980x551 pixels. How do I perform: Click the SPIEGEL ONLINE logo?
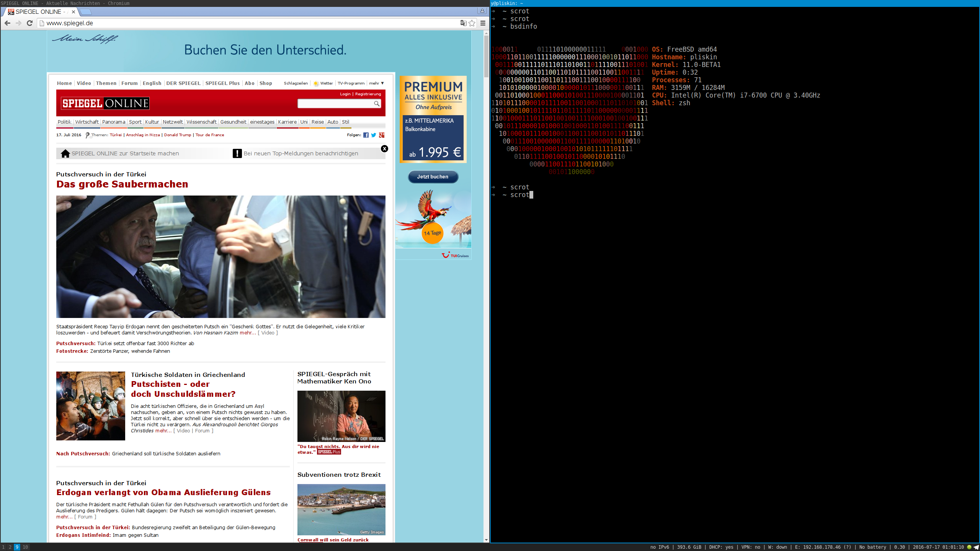105,103
